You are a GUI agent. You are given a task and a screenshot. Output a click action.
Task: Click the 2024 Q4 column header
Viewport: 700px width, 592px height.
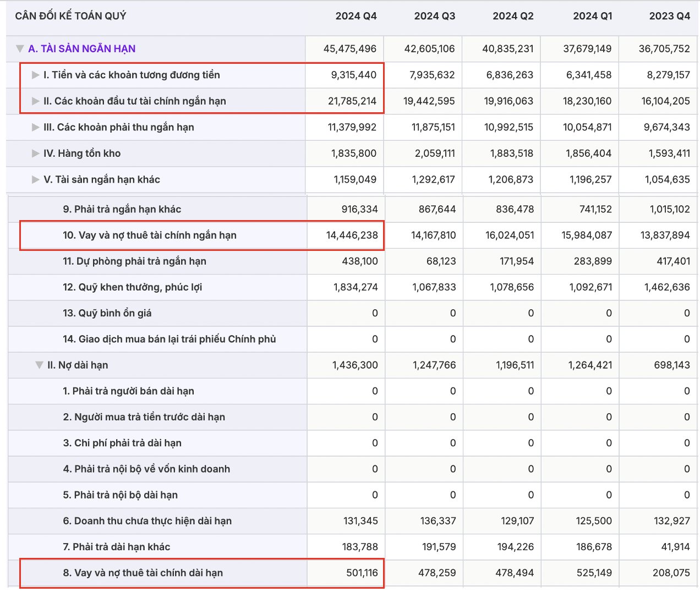click(x=356, y=16)
